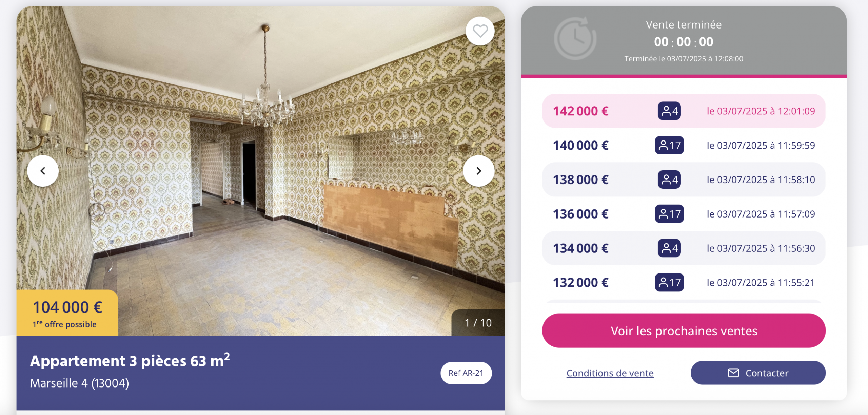Click bidder 17 badge on 140 000 € bid
Viewport: 868px width, 415px height.
[x=669, y=145]
